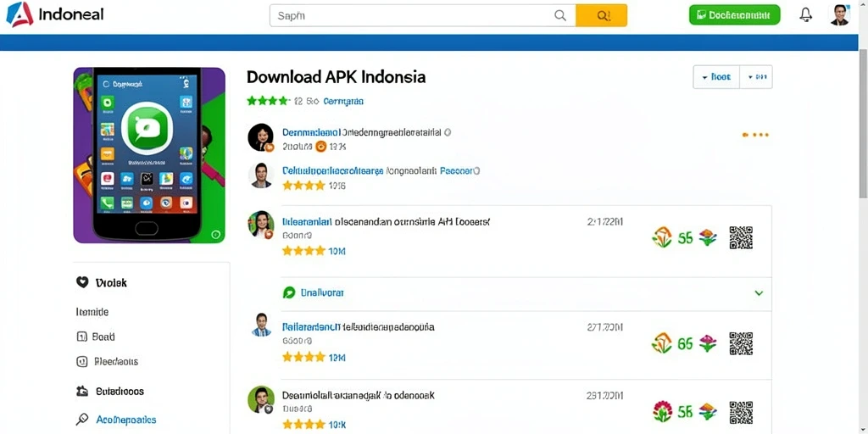This screenshot has width=868, height=434.
Task: Open the first reviewer's avatar
Action: click(261, 137)
